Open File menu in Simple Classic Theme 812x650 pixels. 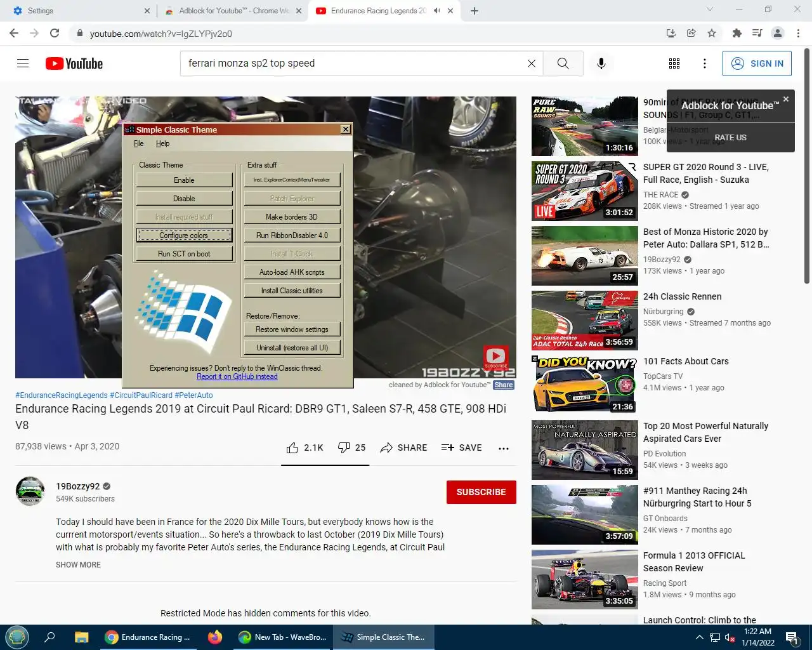click(139, 143)
